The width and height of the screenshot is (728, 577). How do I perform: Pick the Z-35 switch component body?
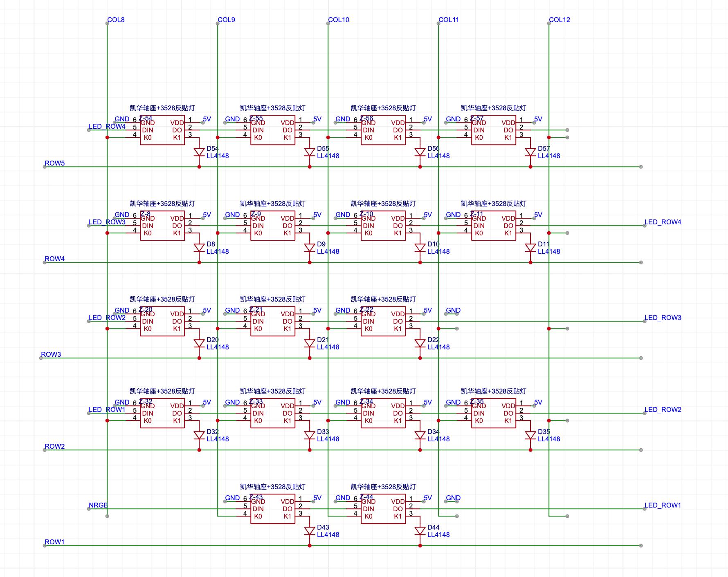click(494, 413)
